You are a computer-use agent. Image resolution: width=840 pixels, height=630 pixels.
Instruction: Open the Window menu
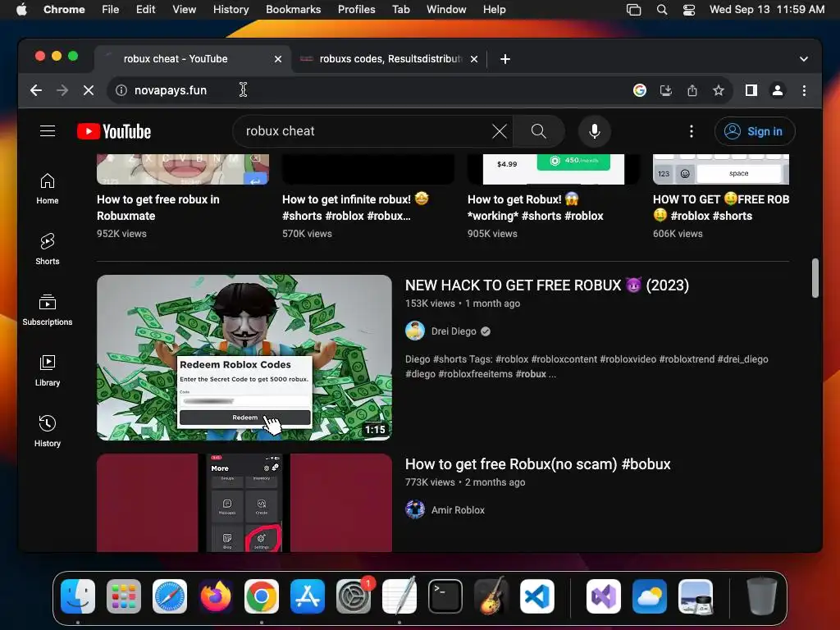(446, 9)
